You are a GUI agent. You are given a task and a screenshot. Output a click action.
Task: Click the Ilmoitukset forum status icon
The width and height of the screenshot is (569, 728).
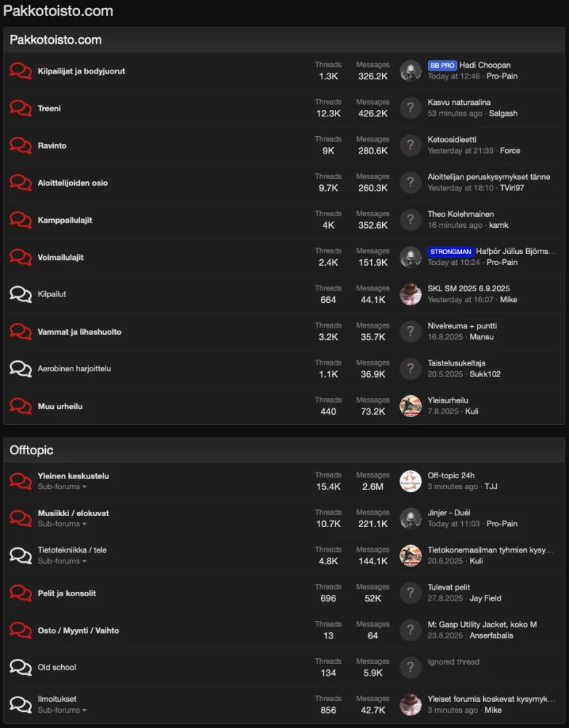click(20, 704)
